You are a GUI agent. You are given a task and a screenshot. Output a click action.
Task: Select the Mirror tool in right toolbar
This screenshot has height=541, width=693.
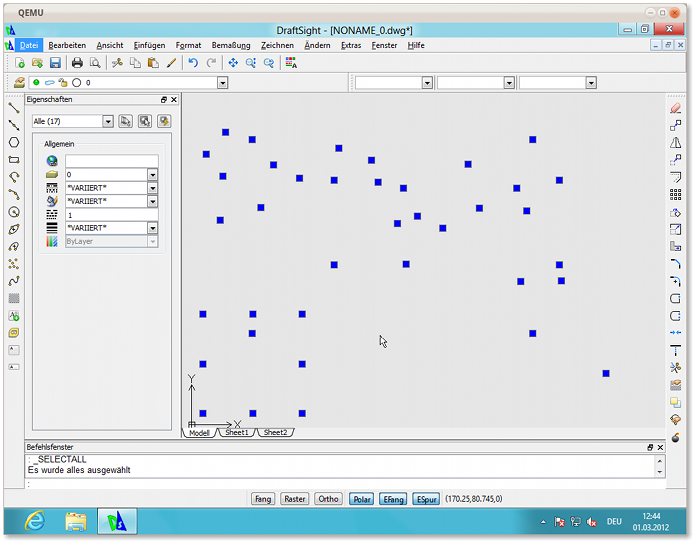pyautogui.click(x=676, y=142)
